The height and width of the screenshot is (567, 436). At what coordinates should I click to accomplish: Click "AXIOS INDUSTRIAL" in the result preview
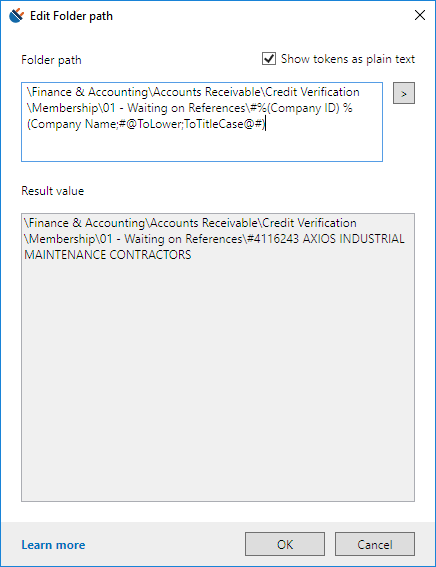(353, 239)
